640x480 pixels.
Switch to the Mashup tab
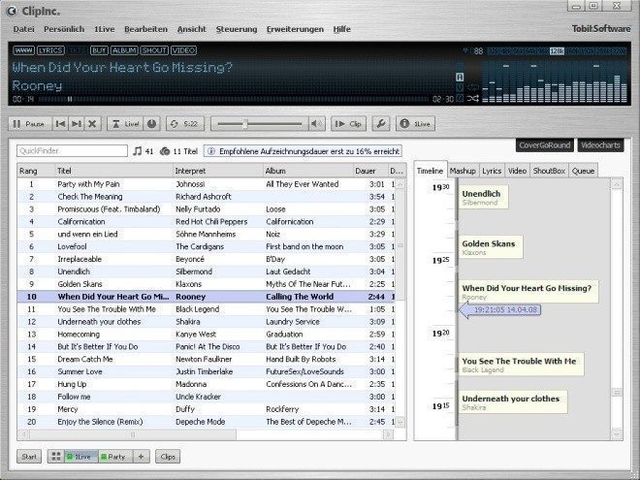(463, 171)
